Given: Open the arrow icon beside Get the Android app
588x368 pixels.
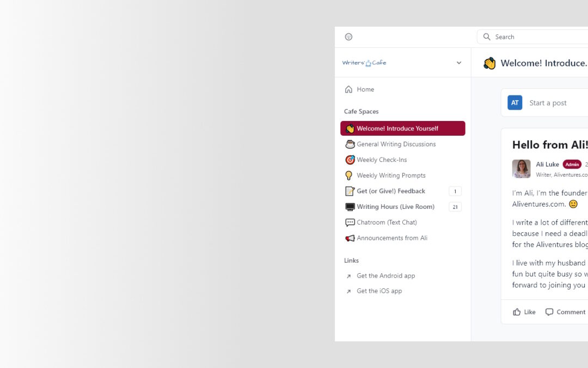Looking at the screenshot, I should click(x=348, y=276).
